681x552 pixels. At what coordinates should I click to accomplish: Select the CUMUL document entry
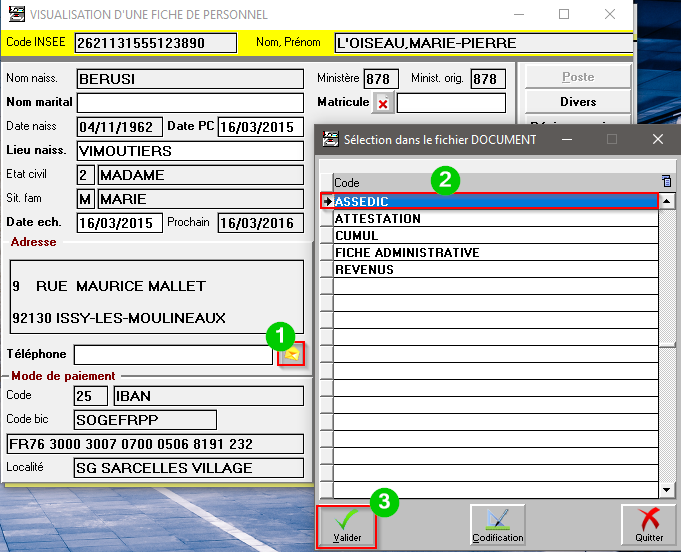coord(495,236)
